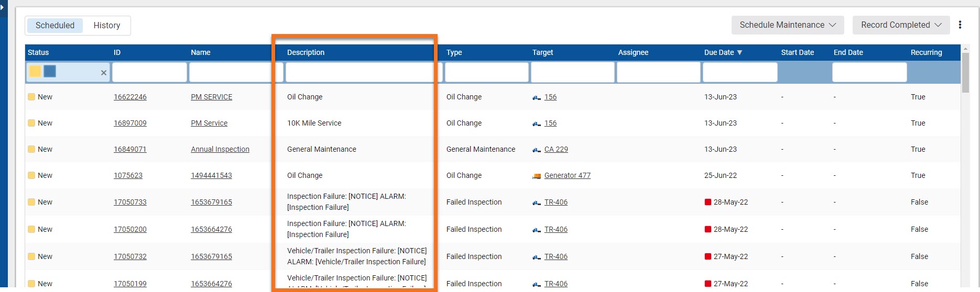
Task: Clear the Status filter with the X icon
Action: coord(104,73)
